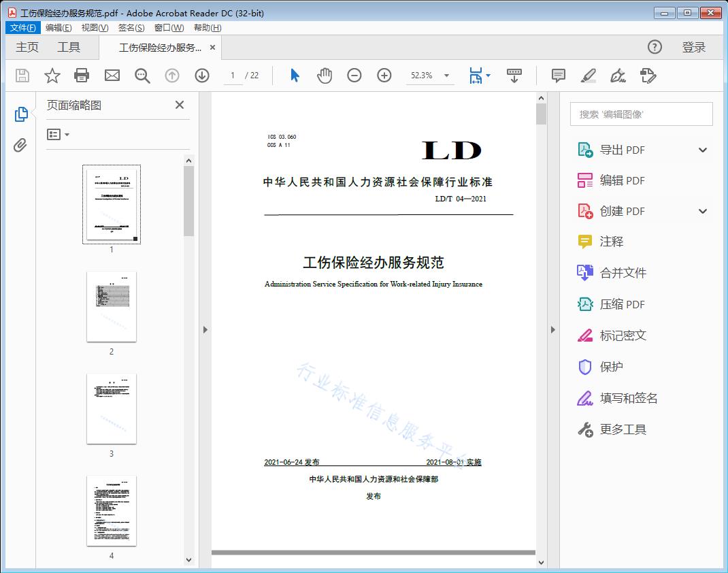Collapse the right tools pane arrow
The width and height of the screenshot is (728, 573).
[x=552, y=330]
